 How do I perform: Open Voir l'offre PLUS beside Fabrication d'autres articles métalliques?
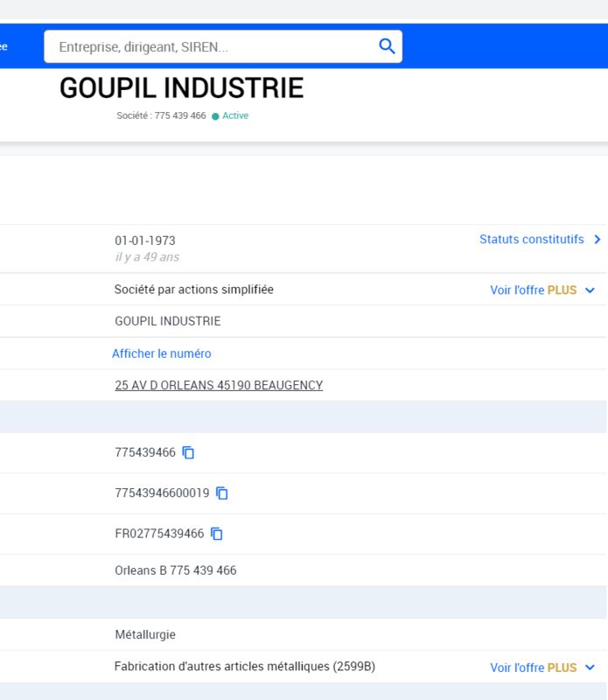[534, 668]
